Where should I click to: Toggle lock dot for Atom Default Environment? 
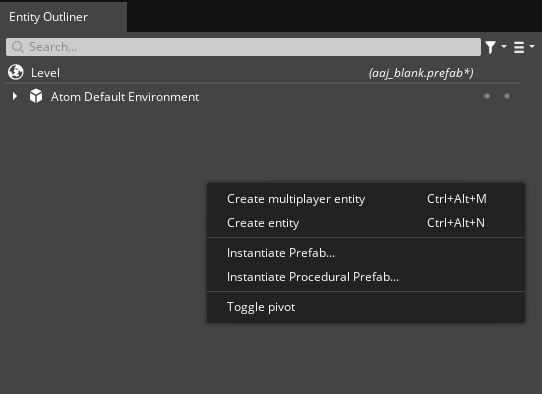[x=507, y=96]
